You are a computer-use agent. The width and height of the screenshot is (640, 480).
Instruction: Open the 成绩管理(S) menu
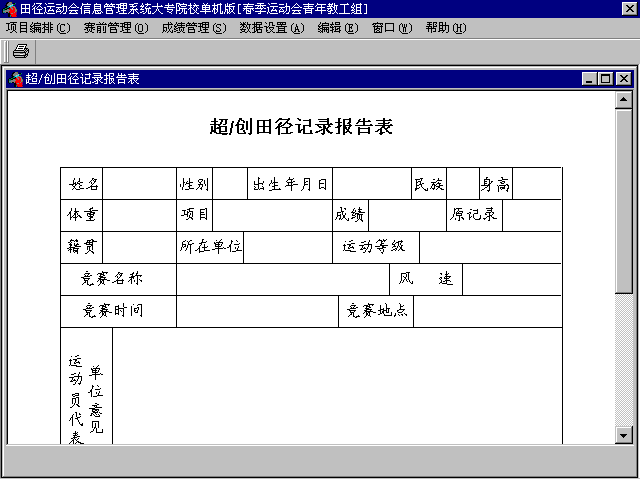coord(194,28)
